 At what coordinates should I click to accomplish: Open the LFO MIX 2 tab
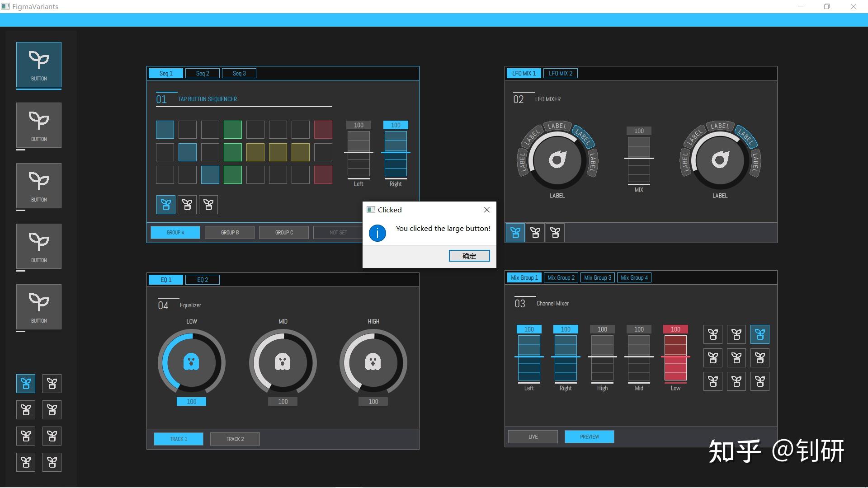coord(560,73)
